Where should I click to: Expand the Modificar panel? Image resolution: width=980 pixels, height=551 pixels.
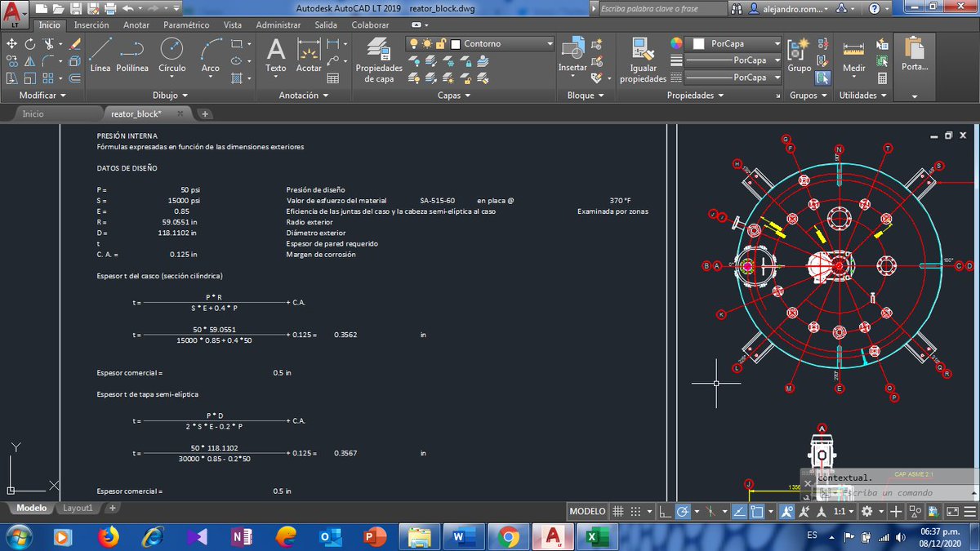coord(42,96)
